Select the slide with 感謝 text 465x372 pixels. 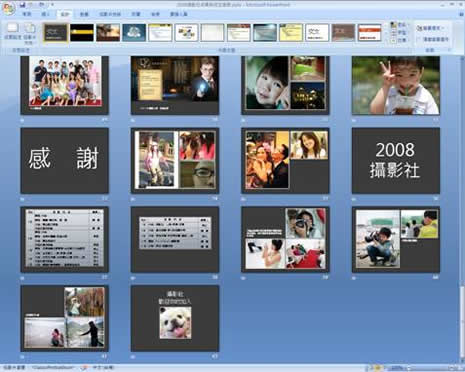click(65, 160)
